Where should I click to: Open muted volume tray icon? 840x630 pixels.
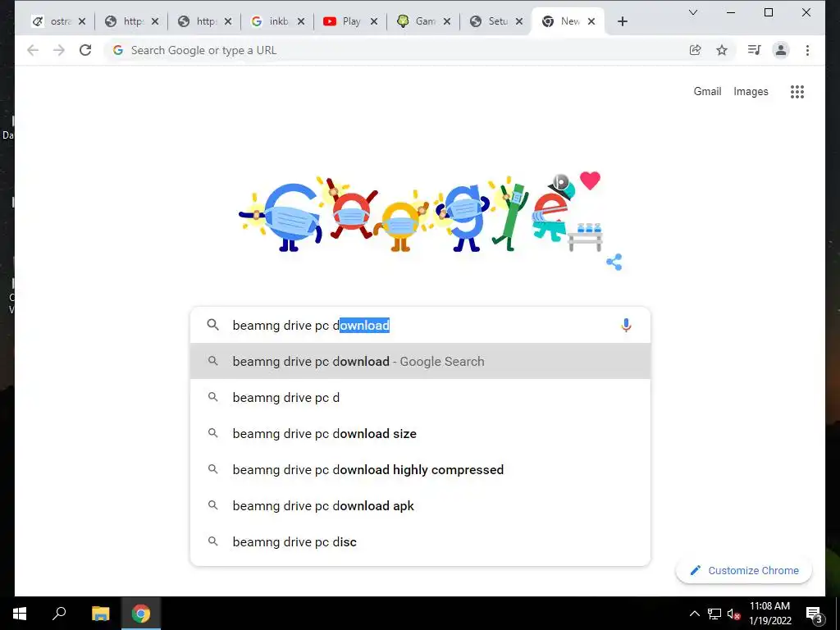[x=733, y=614]
